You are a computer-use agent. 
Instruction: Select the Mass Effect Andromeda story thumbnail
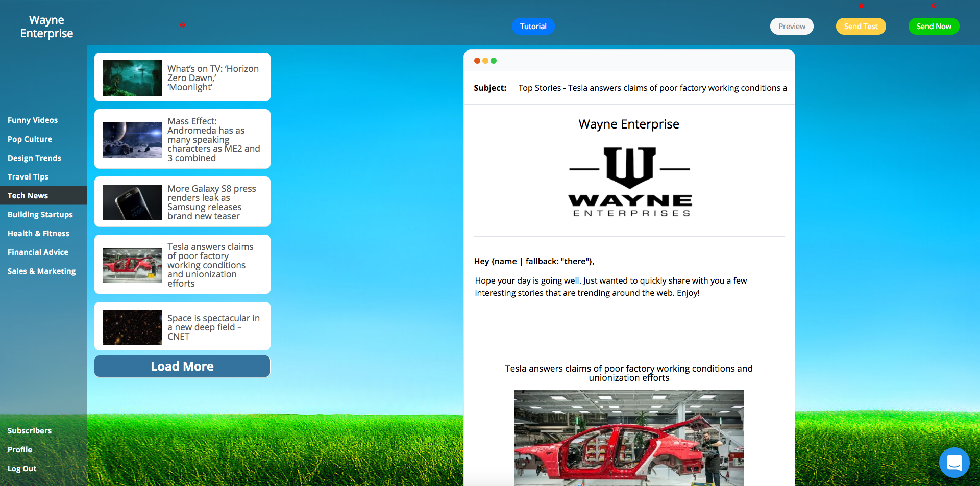[132, 140]
